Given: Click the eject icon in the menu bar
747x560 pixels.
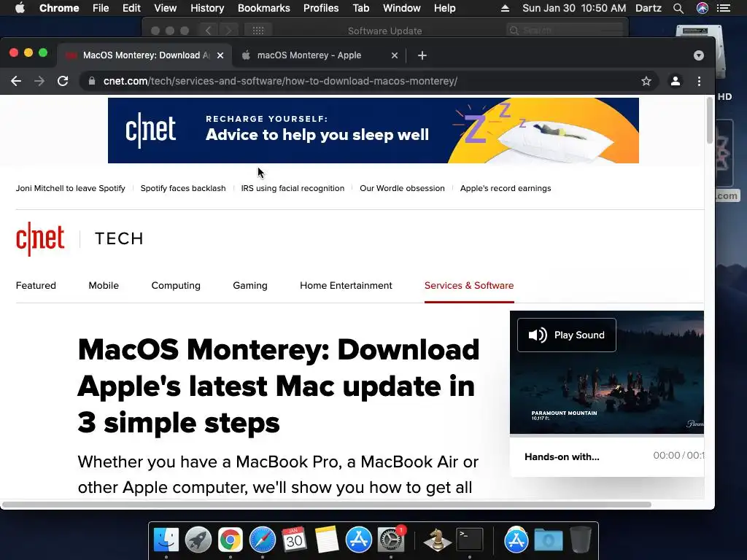Looking at the screenshot, I should pyautogui.click(x=505, y=8).
